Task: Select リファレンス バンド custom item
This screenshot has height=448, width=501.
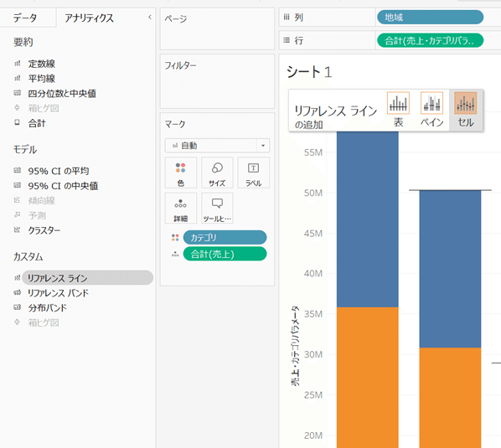Action: pyautogui.click(x=58, y=293)
